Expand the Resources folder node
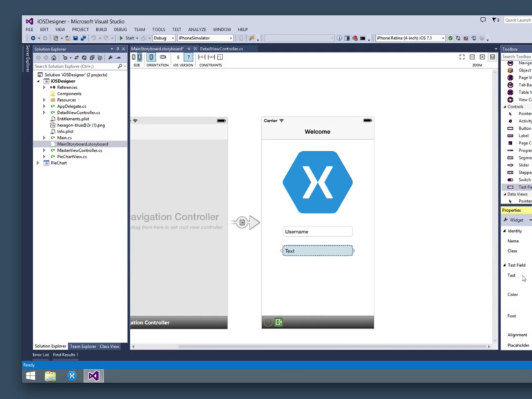Viewport: 532px width, 399px height. [x=44, y=100]
